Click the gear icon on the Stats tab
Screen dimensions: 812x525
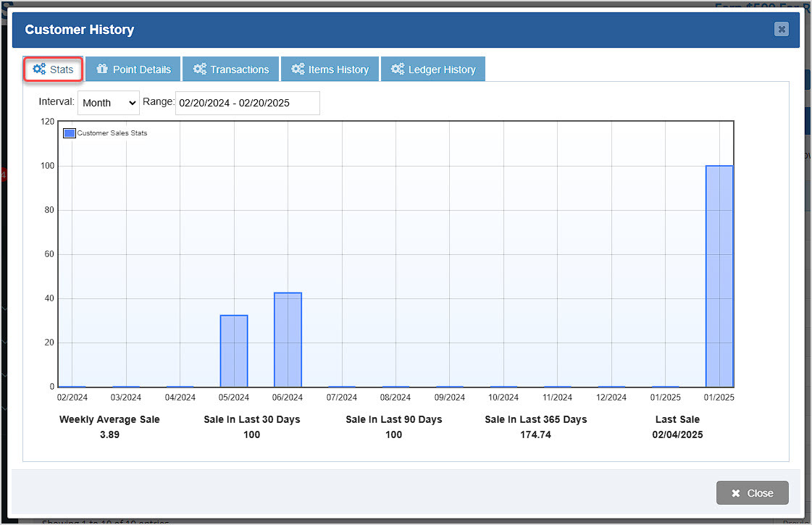pos(40,69)
